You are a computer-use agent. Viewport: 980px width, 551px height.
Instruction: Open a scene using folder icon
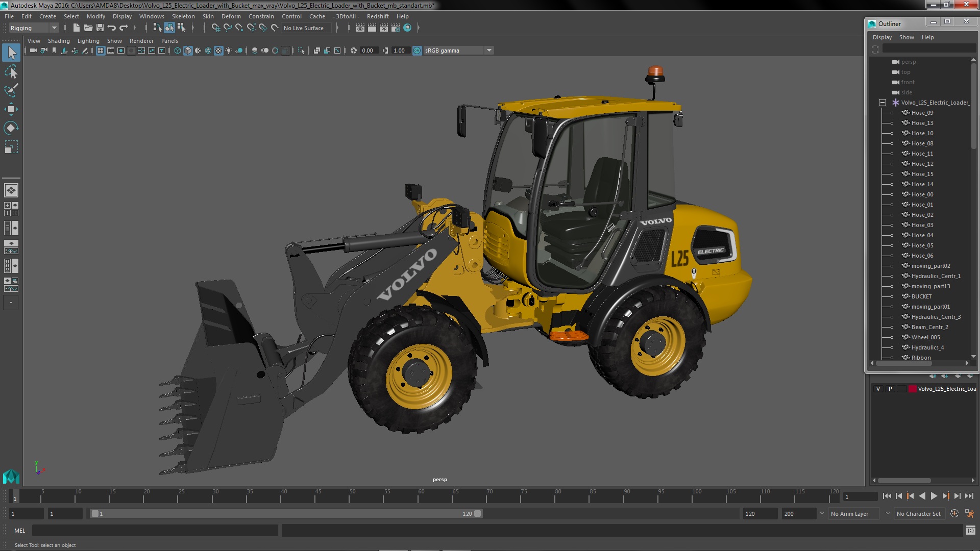[88, 28]
